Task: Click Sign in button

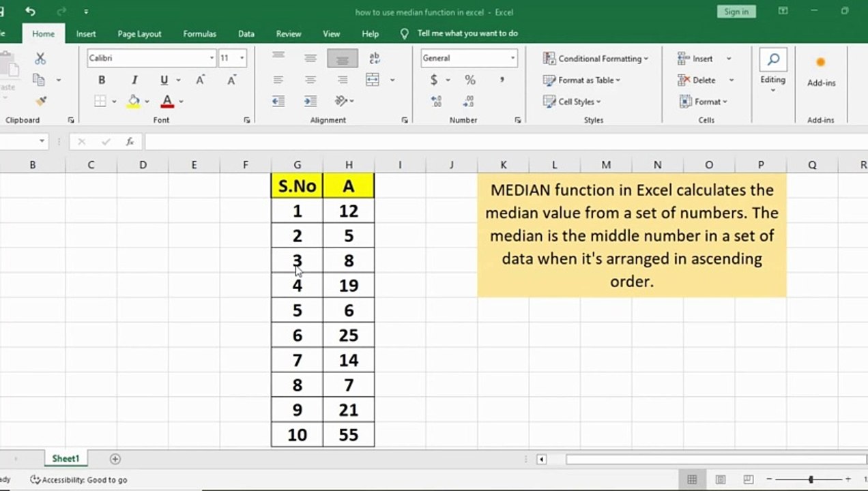Action: [736, 12]
